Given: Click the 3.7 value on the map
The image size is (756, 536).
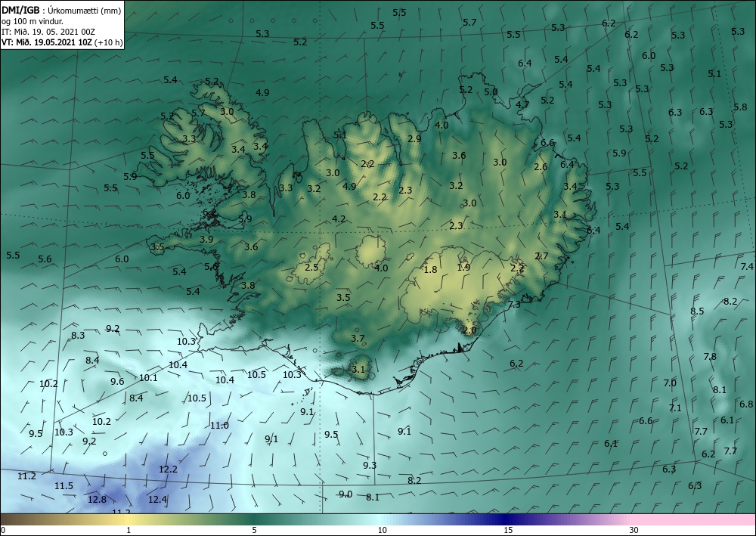Looking at the screenshot, I should (358, 339).
